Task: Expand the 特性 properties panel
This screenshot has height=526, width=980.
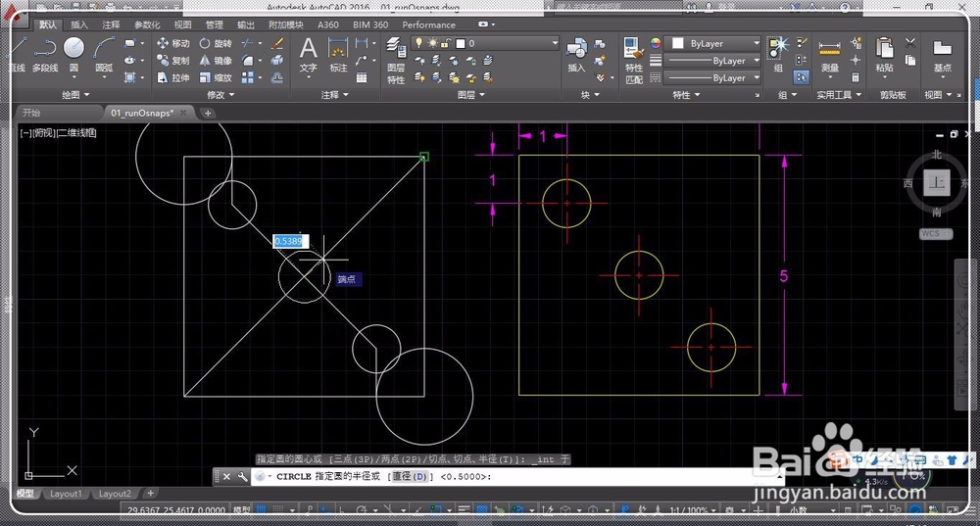Action: pos(686,95)
